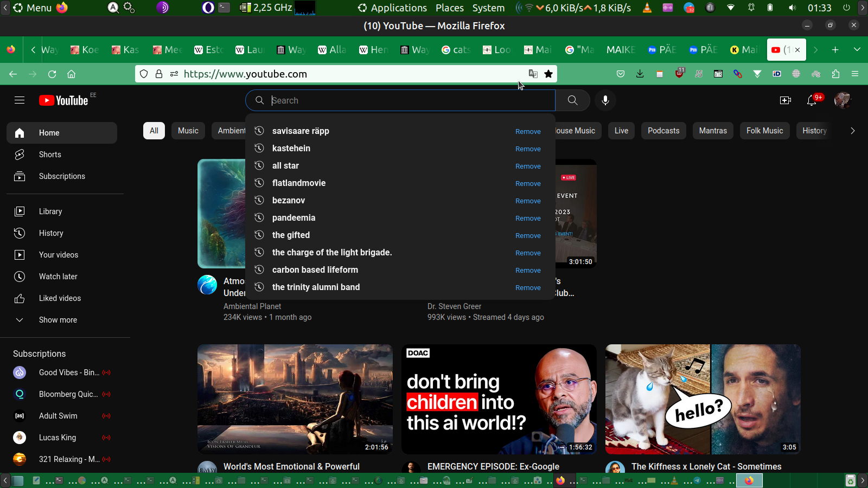List all Firefox tabs dropdown
This screenshot has width=868, height=488.
tap(857, 50)
